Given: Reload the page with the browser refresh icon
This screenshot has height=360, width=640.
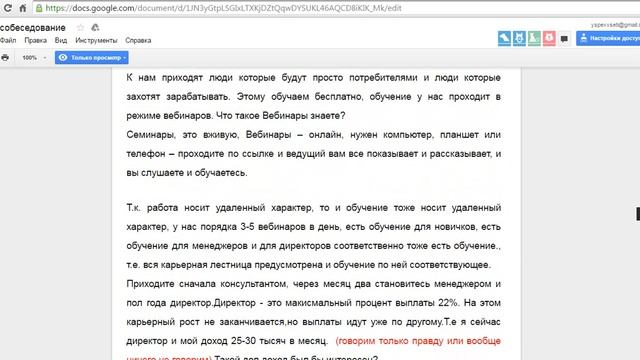Looking at the screenshot, I should 7,8.
